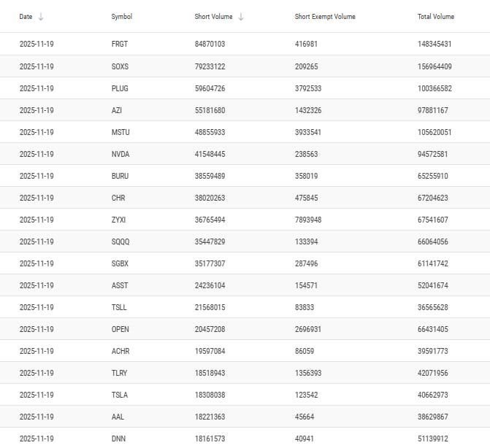Viewport: 490px width, 448px height.
Task: Select the ACHR symbol cell
Action: (x=120, y=351)
